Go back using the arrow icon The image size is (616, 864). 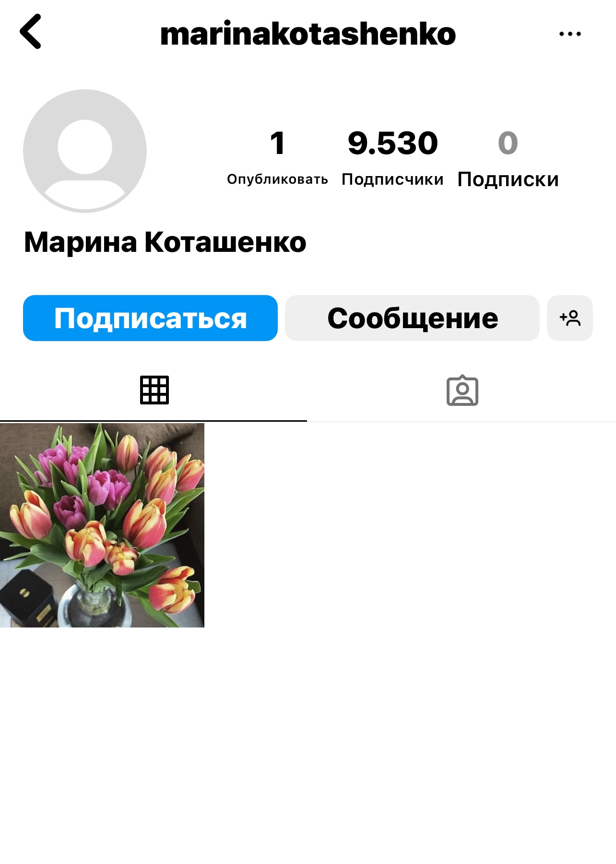(x=30, y=32)
